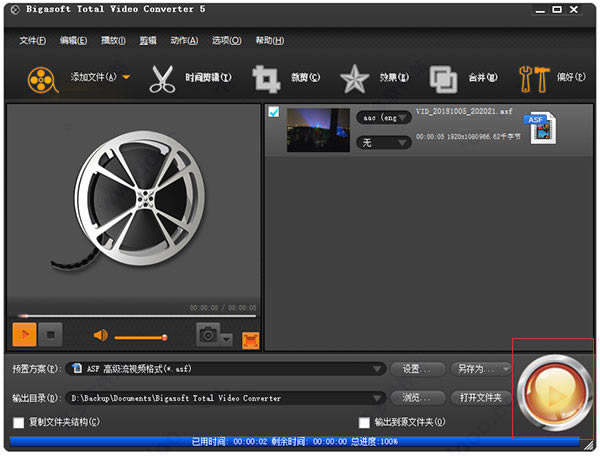
Task: Click the 另存为... button
Action: [475, 369]
